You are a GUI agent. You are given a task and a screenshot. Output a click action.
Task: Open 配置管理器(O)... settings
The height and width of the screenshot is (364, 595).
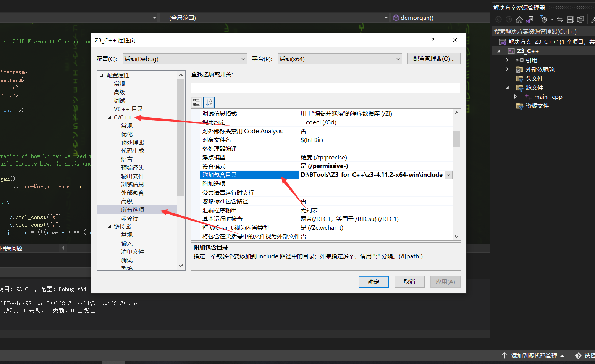pyautogui.click(x=433, y=58)
